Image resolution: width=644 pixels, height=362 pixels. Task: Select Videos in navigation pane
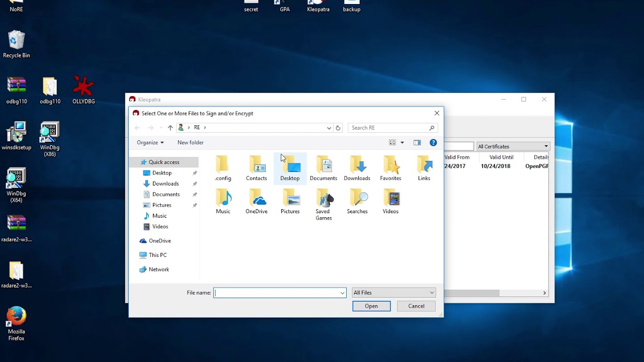point(160,227)
